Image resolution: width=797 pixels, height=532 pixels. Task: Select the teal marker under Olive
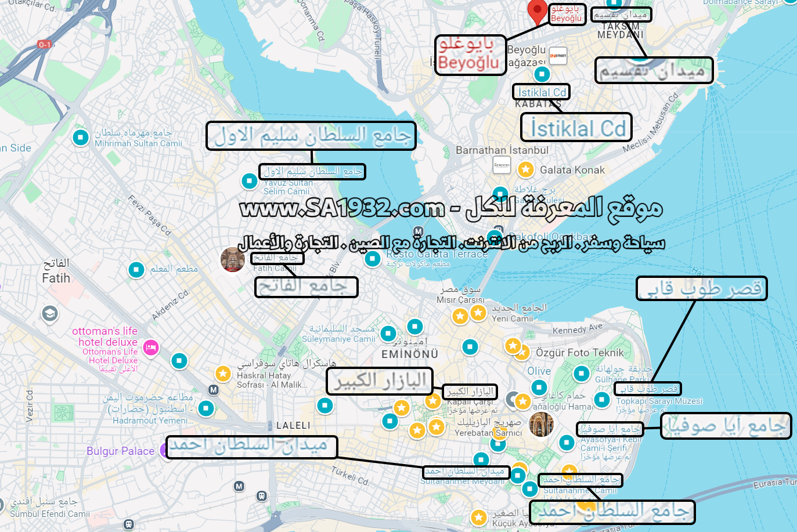pyautogui.click(x=539, y=387)
